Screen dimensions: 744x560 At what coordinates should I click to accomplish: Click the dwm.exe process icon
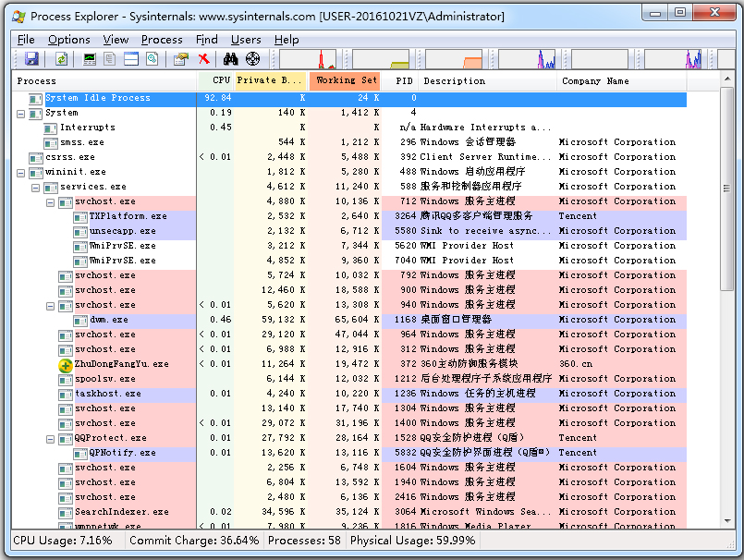pyautogui.click(x=80, y=321)
